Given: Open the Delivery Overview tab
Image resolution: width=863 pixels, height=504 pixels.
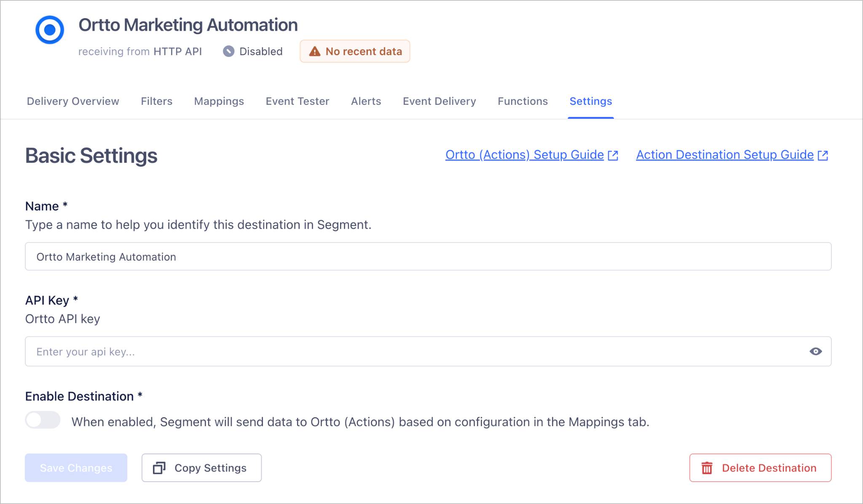Looking at the screenshot, I should click(73, 101).
